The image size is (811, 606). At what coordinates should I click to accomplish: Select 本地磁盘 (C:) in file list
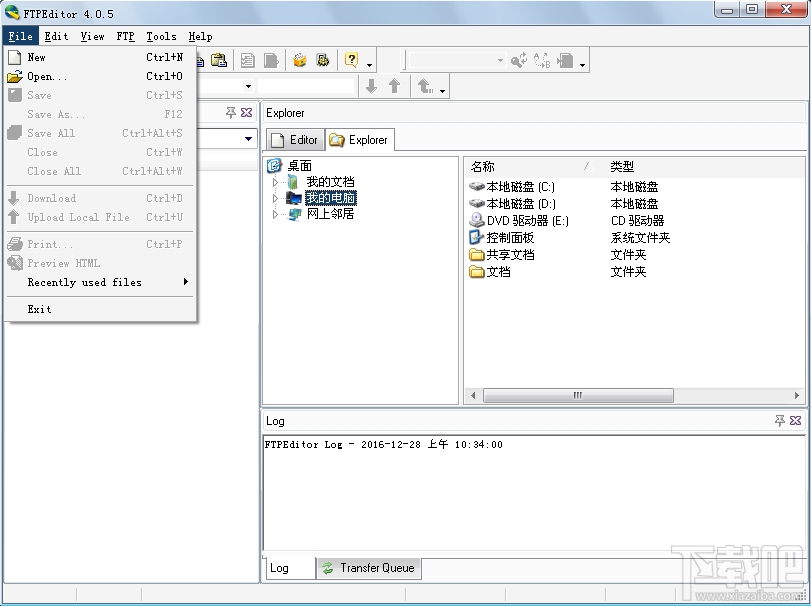coord(520,187)
